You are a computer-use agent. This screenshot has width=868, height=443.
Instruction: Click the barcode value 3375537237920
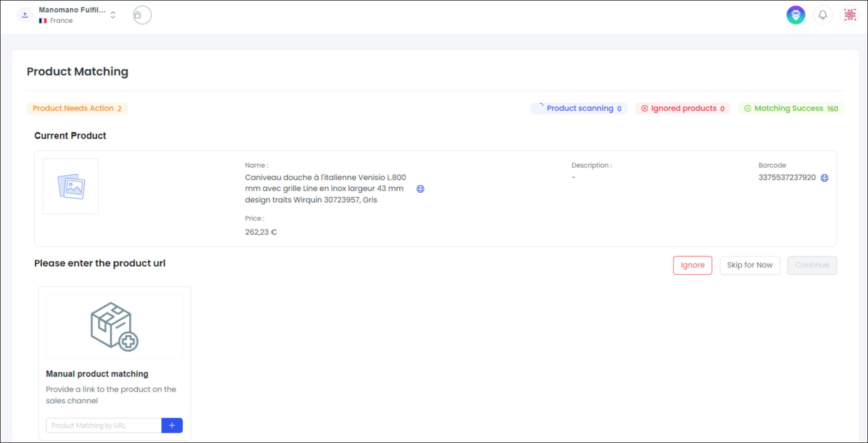[787, 178]
